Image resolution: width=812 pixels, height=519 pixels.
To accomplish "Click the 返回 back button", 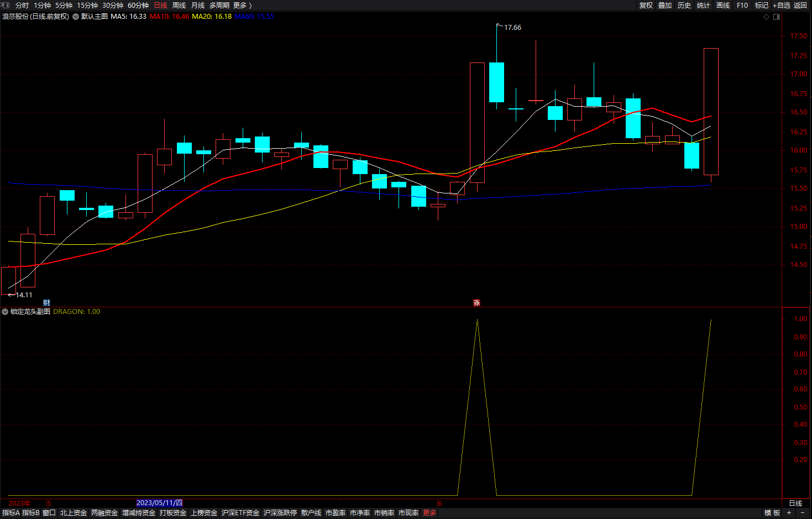I will [x=800, y=5].
